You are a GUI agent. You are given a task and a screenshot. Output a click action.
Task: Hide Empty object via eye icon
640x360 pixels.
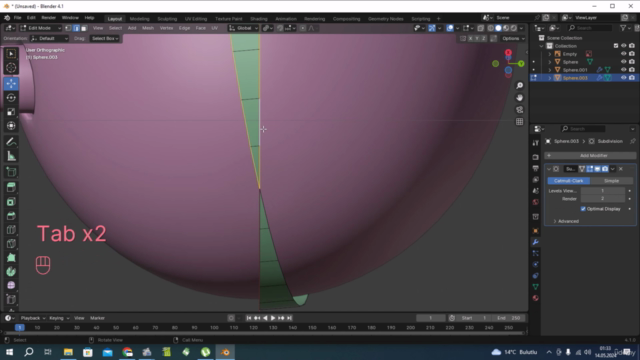tap(623, 54)
